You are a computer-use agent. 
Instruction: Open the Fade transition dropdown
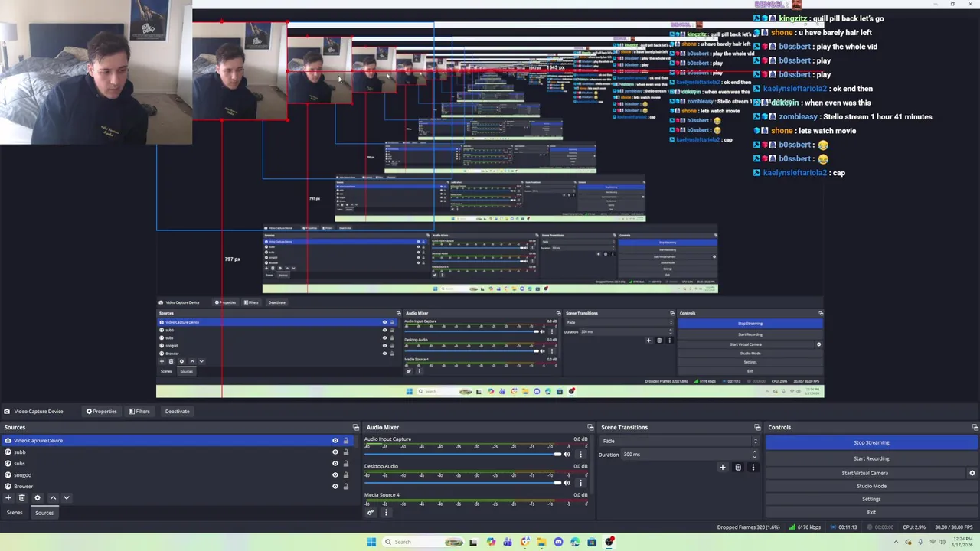click(679, 441)
